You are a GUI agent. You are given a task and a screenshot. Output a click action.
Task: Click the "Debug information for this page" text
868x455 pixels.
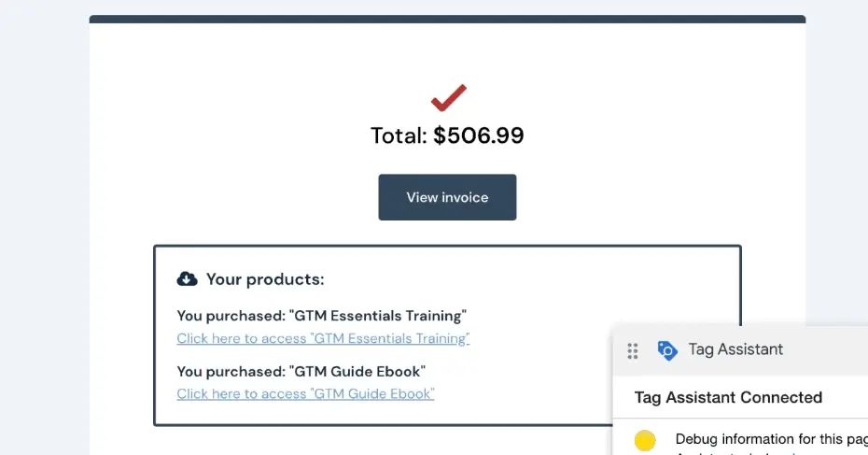click(769, 439)
